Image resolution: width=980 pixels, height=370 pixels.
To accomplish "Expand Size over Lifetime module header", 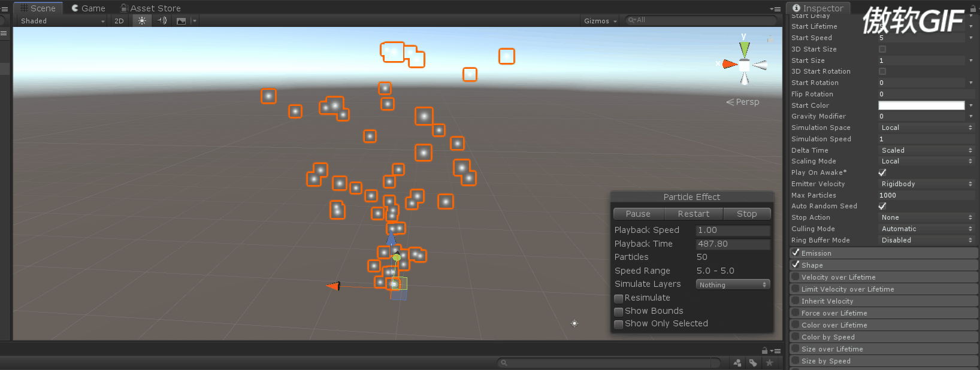I will pyautogui.click(x=884, y=349).
